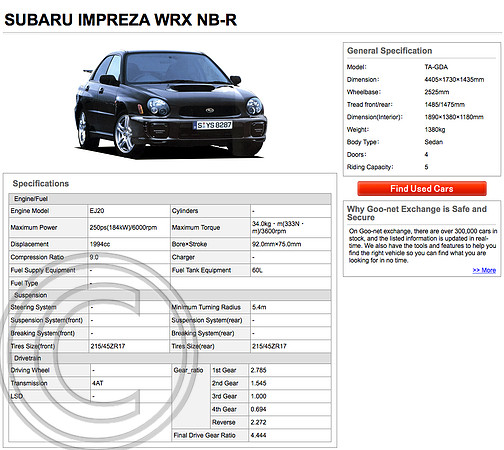Click the Tires Size(rear) label

pos(193,346)
